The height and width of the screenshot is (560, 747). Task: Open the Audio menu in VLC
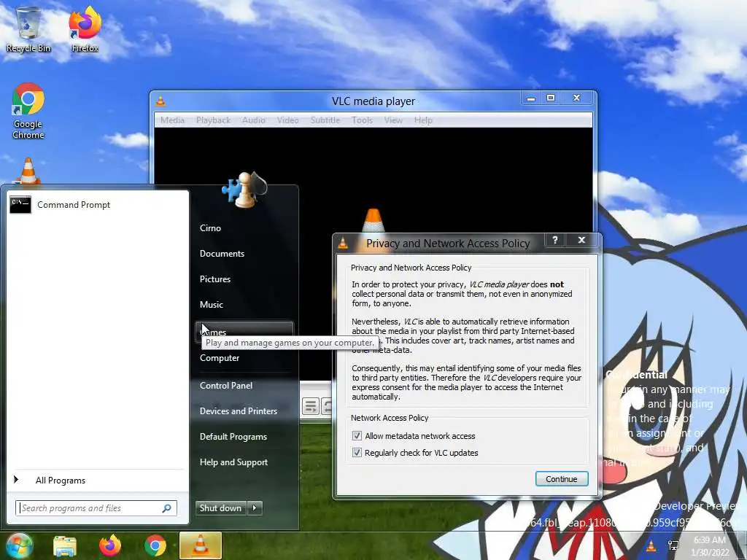tap(253, 120)
